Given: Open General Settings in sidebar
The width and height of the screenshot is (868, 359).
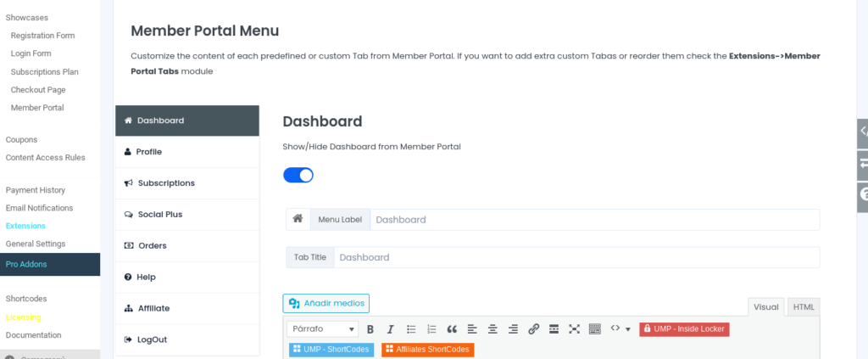Looking at the screenshot, I should tap(36, 244).
